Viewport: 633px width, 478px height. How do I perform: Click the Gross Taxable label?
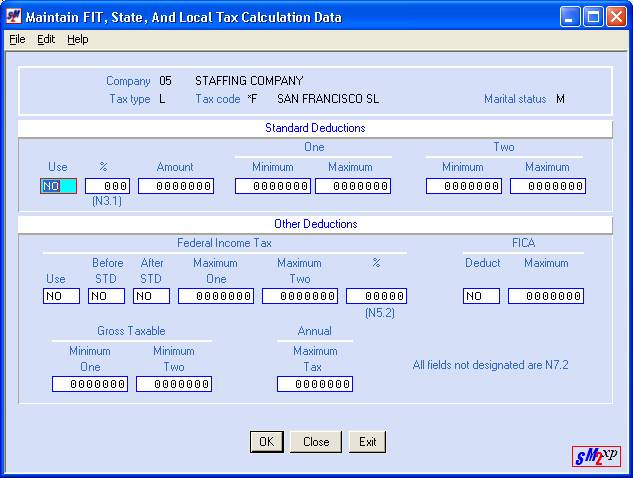pyautogui.click(x=131, y=331)
